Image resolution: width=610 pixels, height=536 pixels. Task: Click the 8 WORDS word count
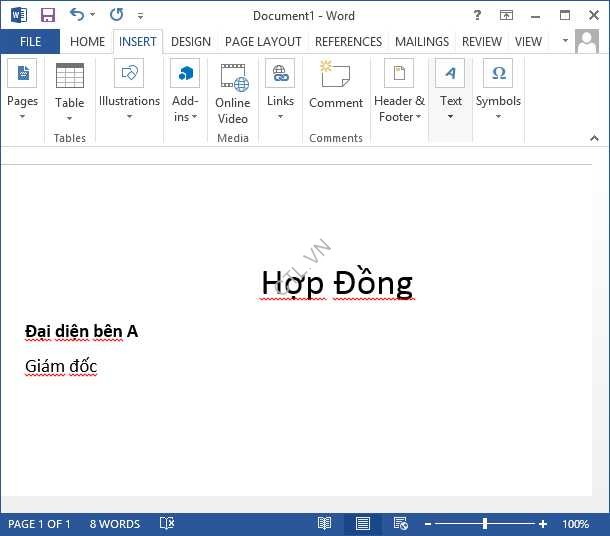click(x=115, y=524)
